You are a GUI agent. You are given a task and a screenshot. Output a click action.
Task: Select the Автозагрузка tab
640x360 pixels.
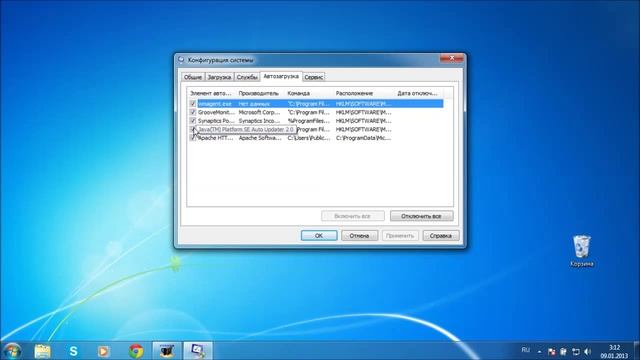click(x=281, y=76)
